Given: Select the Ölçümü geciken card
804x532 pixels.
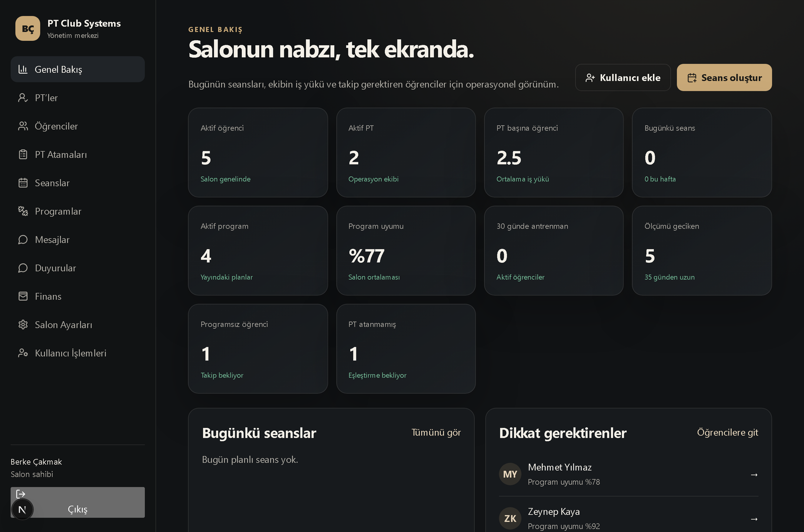Looking at the screenshot, I should pos(701,251).
